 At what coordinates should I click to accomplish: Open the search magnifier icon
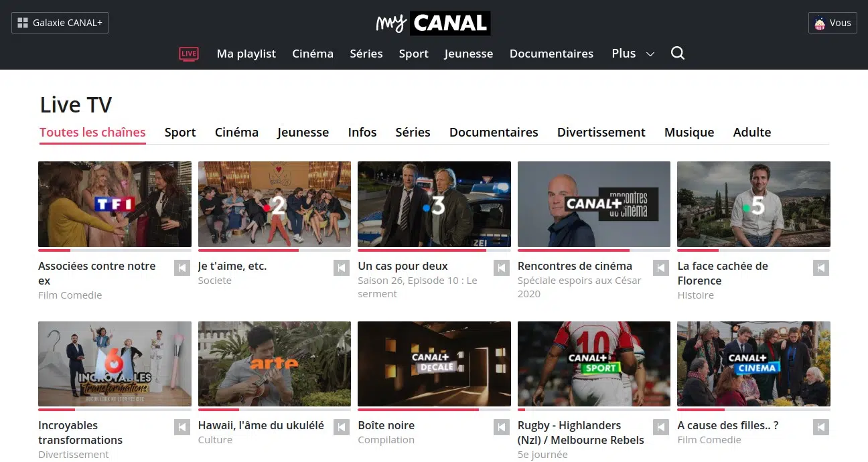click(677, 54)
